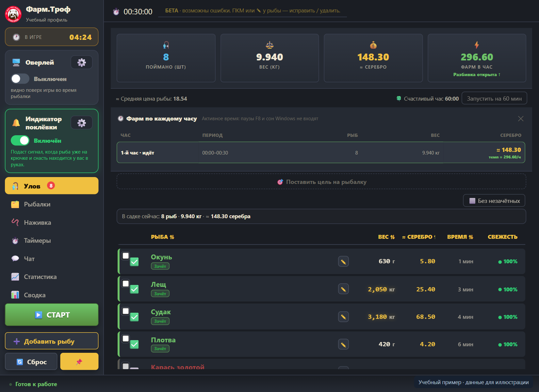Edit the Окунь entry with pencil icon
Viewport: 539px width, 392px height.
pos(343,261)
